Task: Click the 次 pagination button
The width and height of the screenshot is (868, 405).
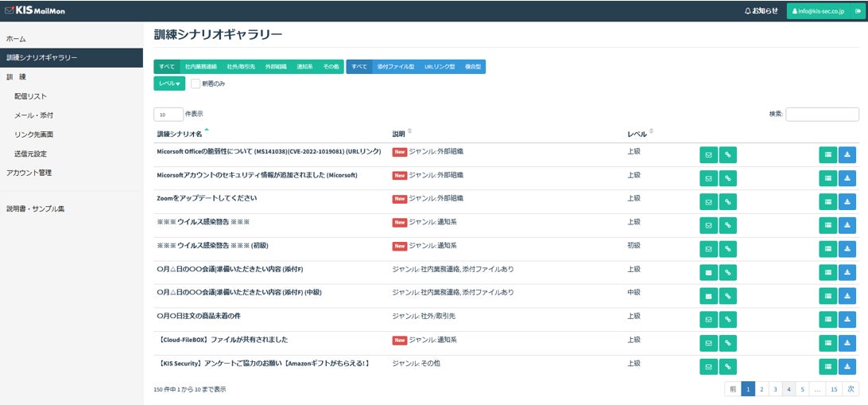Action: pos(851,389)
